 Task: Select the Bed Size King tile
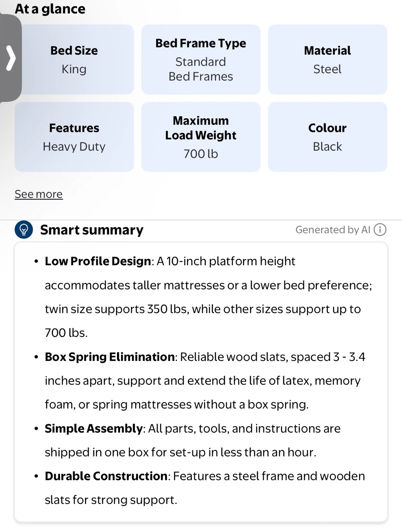coord(74,59)
